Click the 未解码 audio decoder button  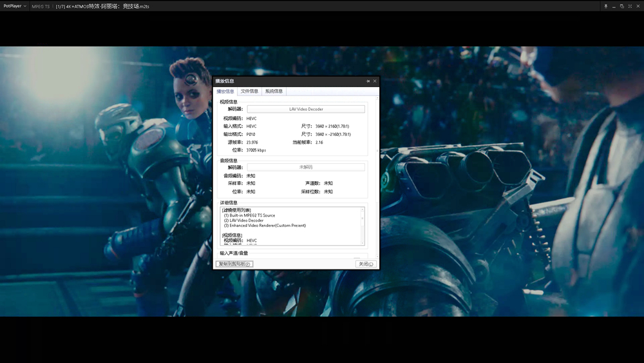(x=306, y=168)
